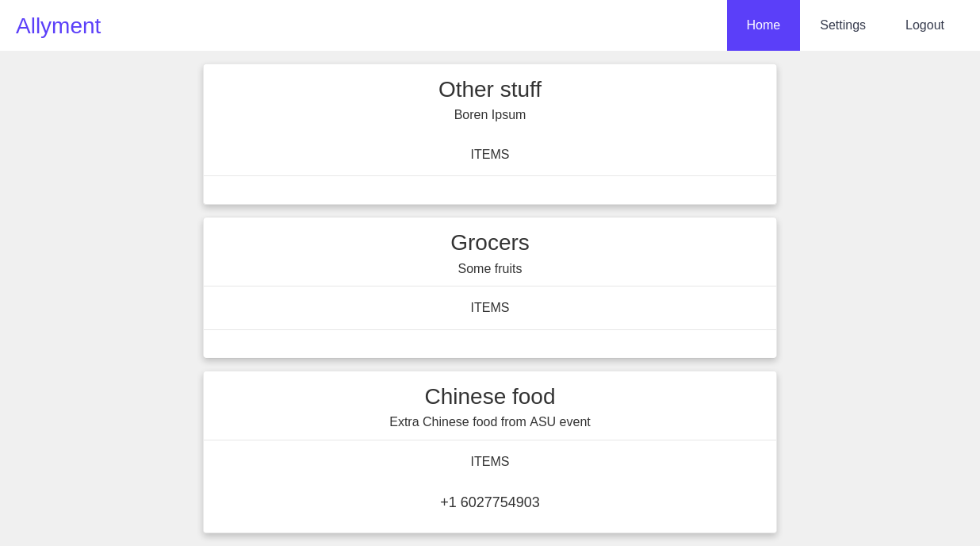Click the Some fruits description
Viewport: 980px width, 546px height.
pyautogui.click(x=490, y=269)
